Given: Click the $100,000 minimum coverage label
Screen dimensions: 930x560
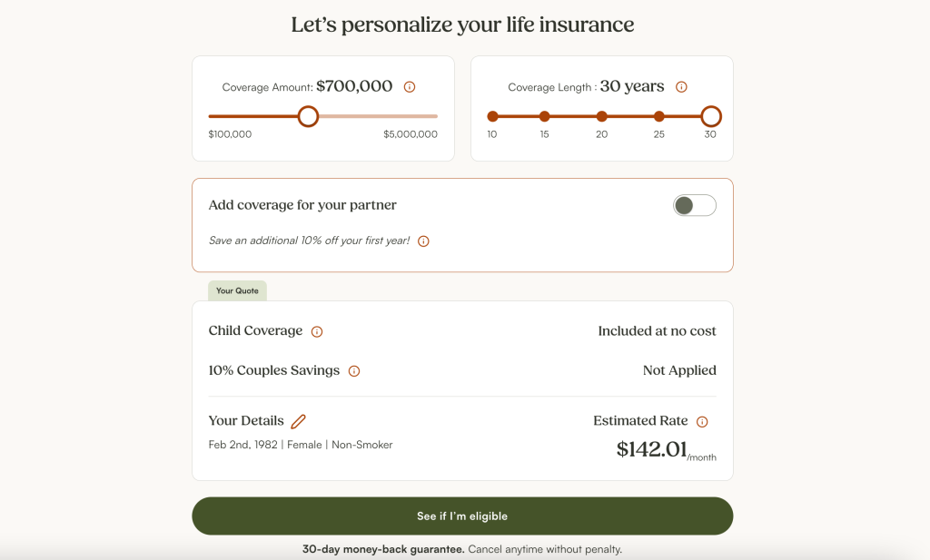Looking at the screenshot, I should pos(230,134).
